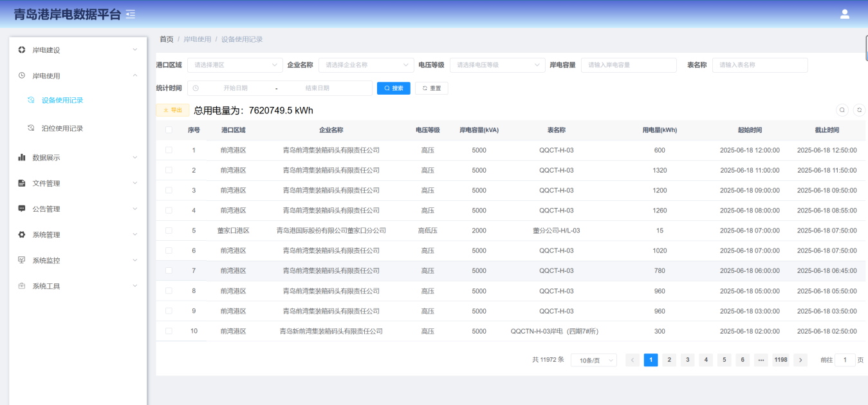This screenshot has height=405, width=868.
Task: Expand the 数据展示 sidebar menu
Action: 78,157
